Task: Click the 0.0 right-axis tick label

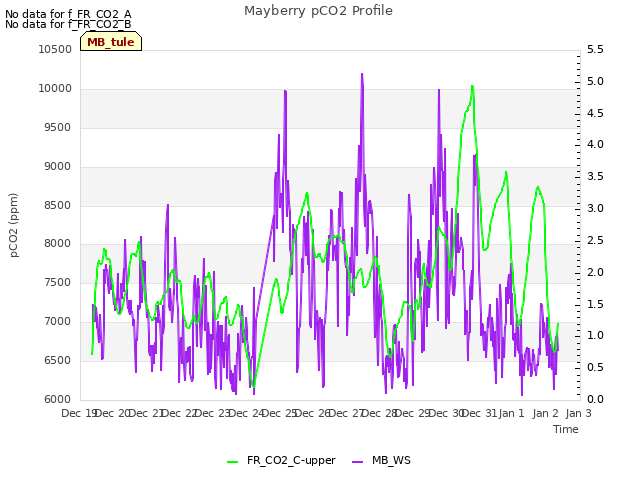Action: (x=595, y=400)
